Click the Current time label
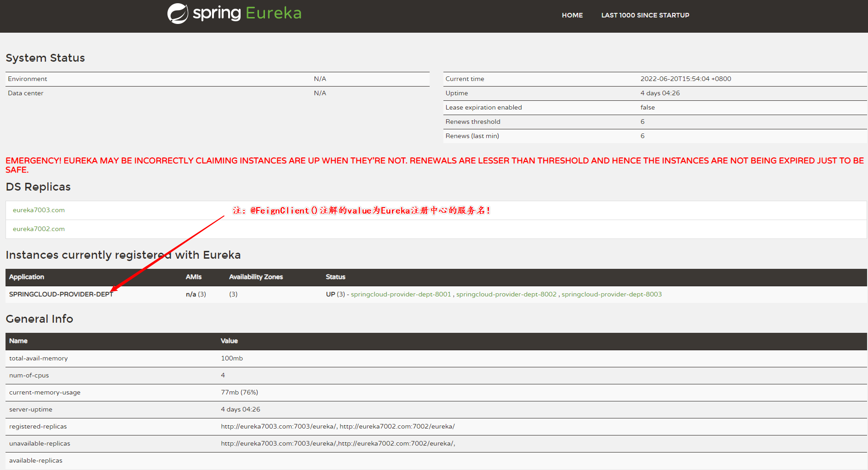Viewport: 868px width, 470px height. coord(465,79)
